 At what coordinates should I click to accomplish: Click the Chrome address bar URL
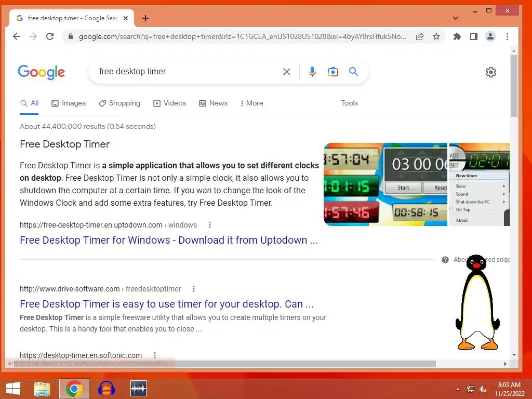242,37
